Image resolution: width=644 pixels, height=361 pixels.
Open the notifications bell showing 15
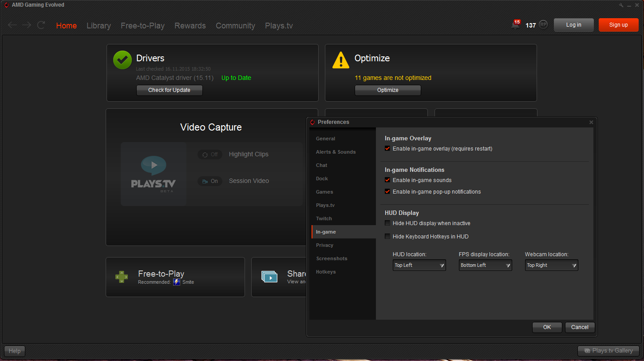click(515, 25)
